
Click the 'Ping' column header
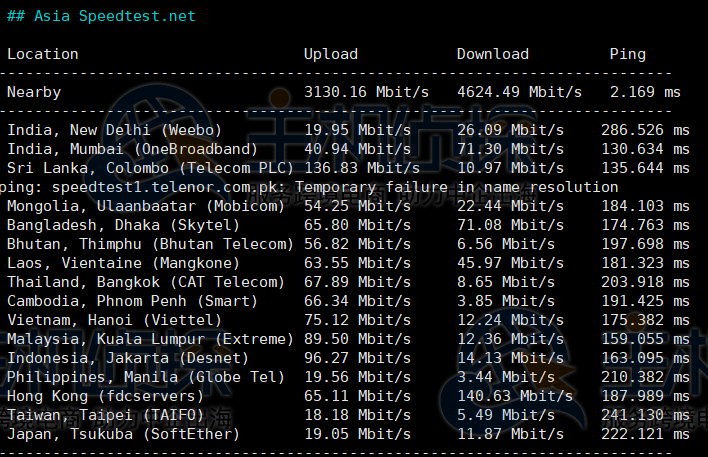(627, 54)
